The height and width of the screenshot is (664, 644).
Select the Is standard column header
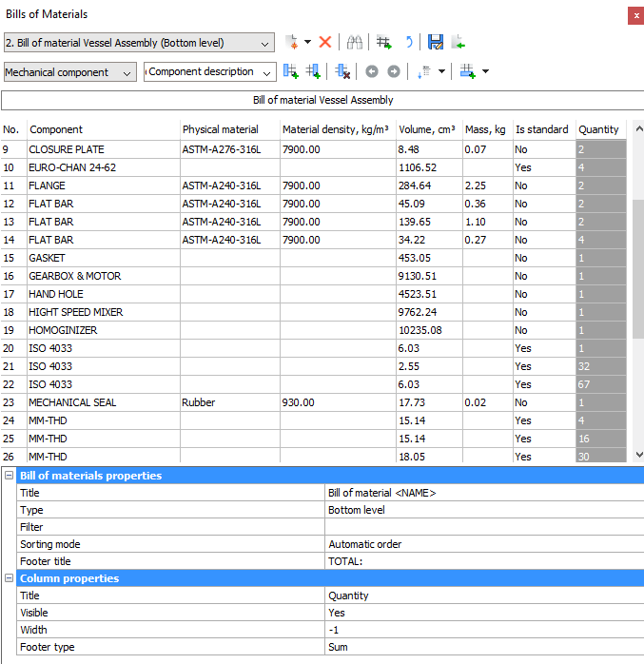pyautogui.click(x=544, y=129)
